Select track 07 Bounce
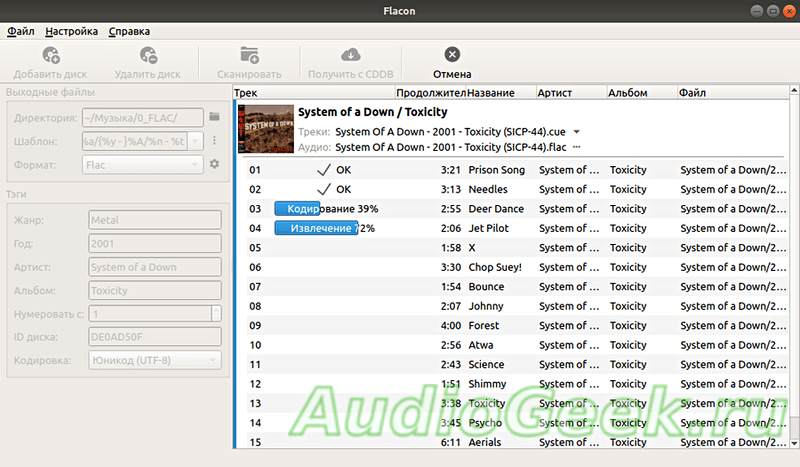The image size is (800, 467). click(517, 286)
